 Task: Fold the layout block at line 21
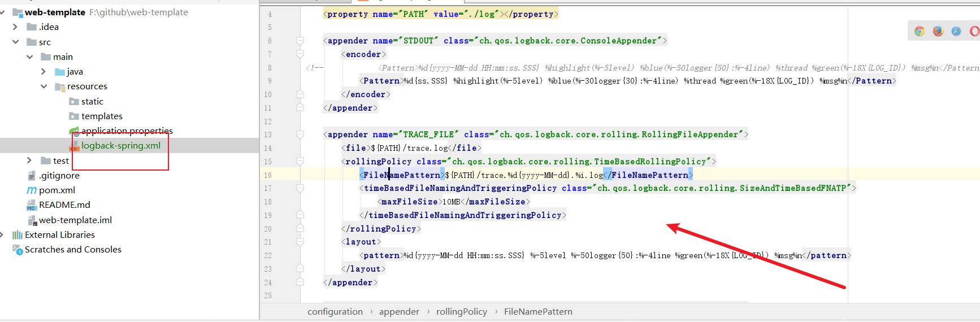300,242
